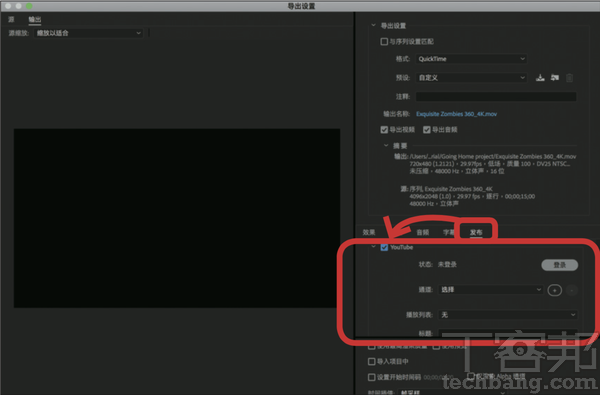Enable the 导入项目中 checkbox
Screen dimensions: 600x395
pyautogui.click(x=371, y=361)
